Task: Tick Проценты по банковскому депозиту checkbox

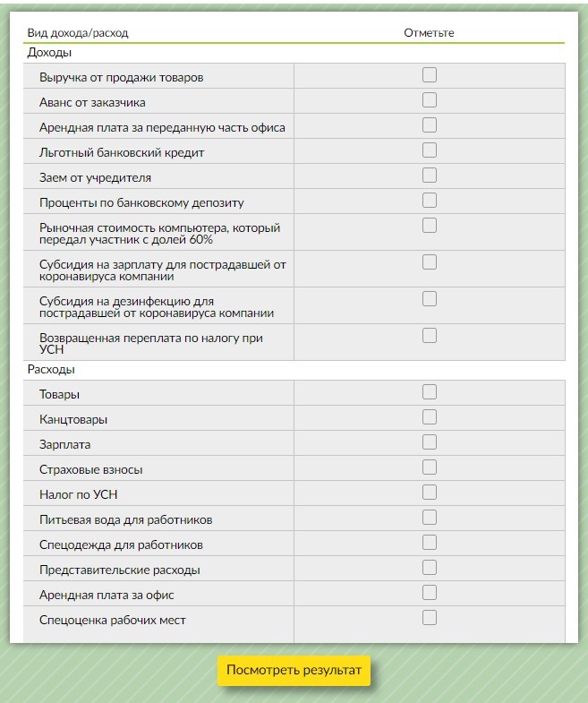Action: click(430, 201)
